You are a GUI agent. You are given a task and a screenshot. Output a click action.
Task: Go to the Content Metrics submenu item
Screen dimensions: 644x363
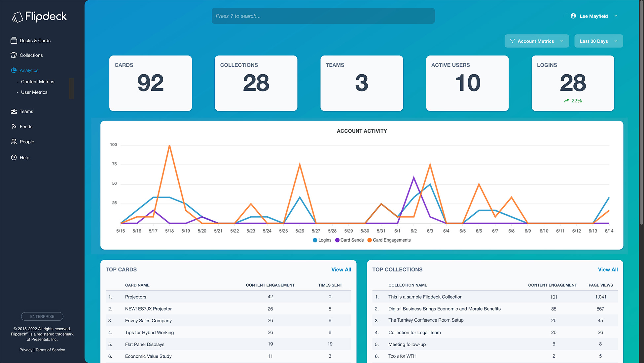(x=37, y=82)
